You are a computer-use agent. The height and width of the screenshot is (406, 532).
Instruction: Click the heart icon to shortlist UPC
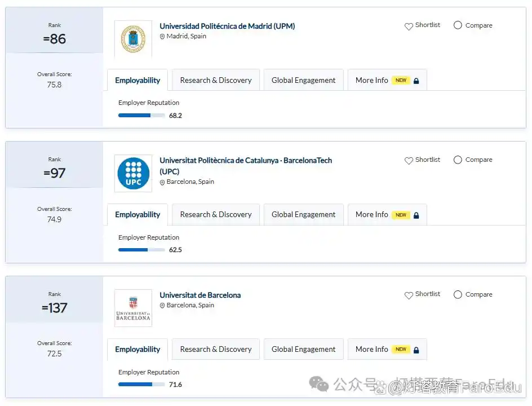coord(408,160)
